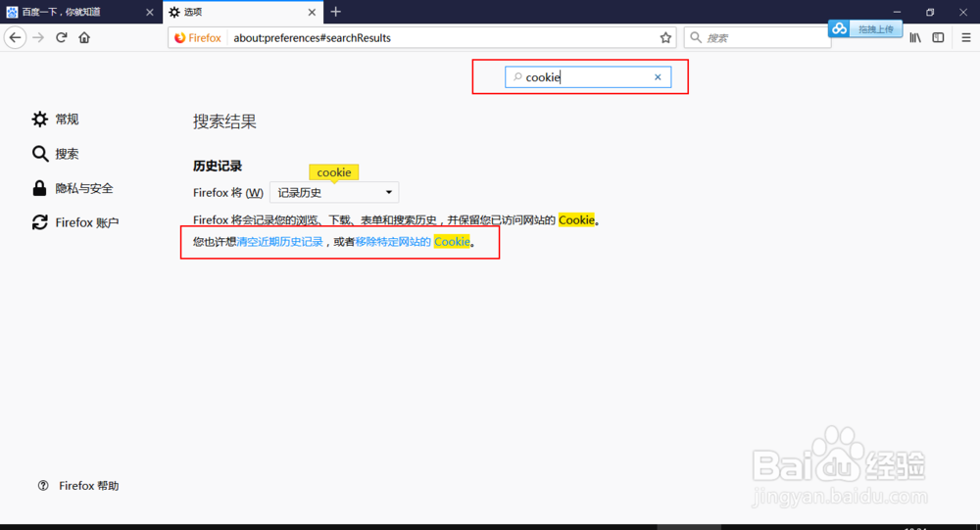Minimize the Firefox window
Screen dimensions: 980x530
[x=897, y=12]
